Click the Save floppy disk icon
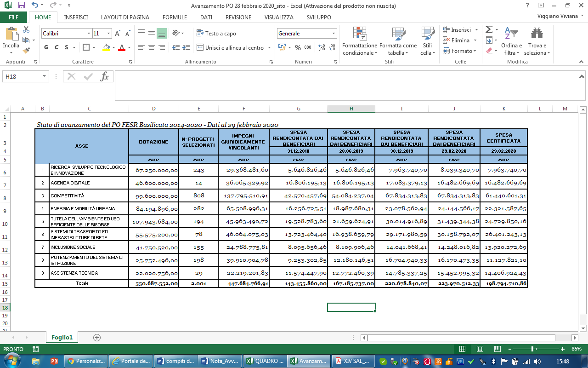The image size is (588, 368). click(21, 6)
